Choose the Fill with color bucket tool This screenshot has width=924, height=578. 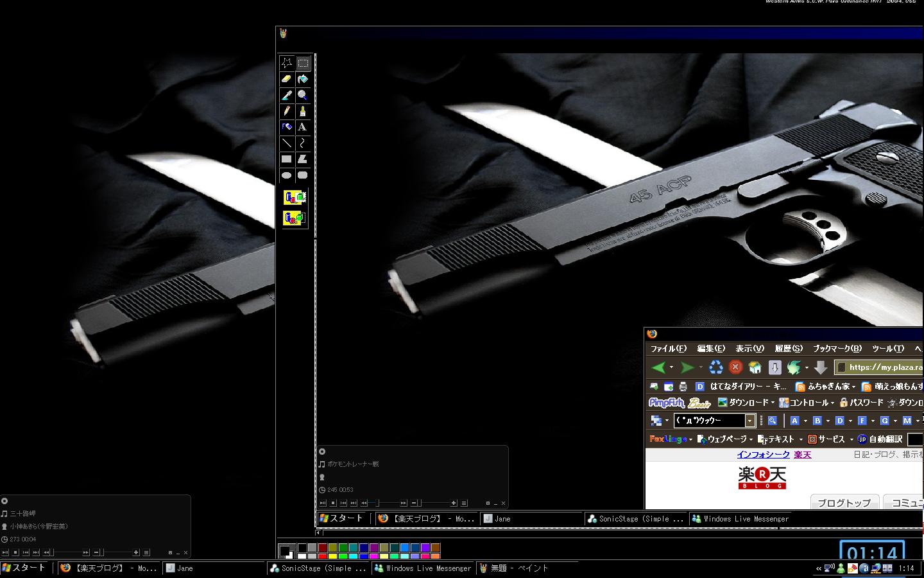click(303, 78)
